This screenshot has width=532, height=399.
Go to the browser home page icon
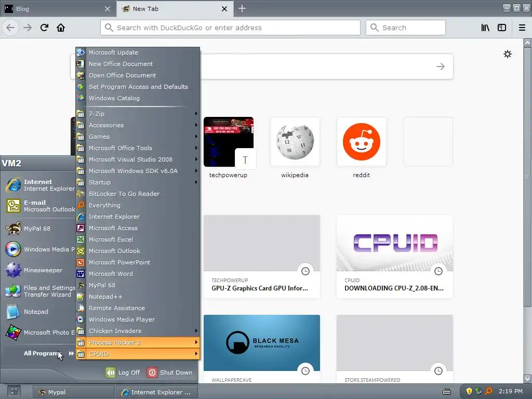coord(61,28)
